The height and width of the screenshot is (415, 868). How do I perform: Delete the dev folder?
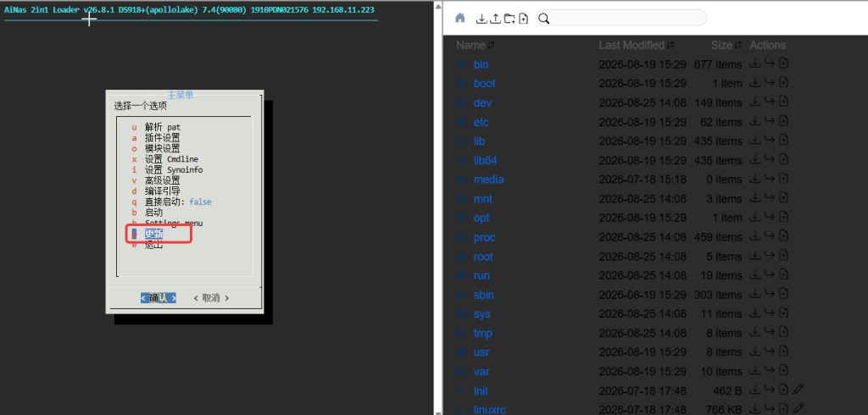coord(783,102)
